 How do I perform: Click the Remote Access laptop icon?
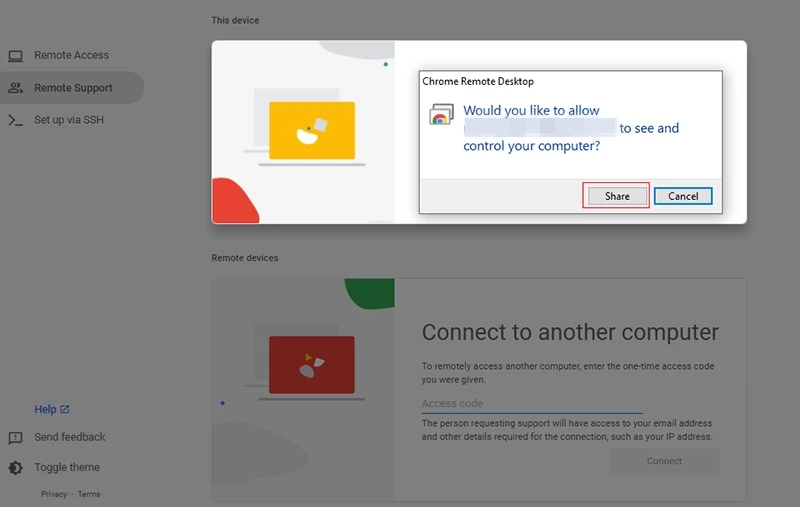pyautogui.click(x=15, y=56)
